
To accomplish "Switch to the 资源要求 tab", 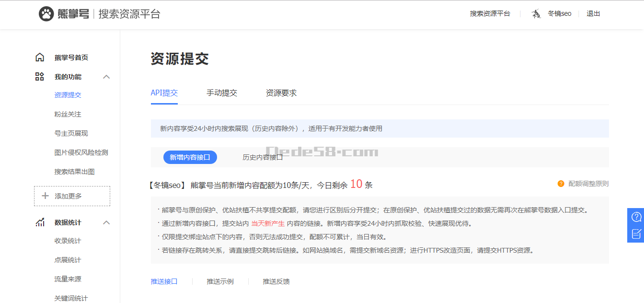I will (281, 93).
